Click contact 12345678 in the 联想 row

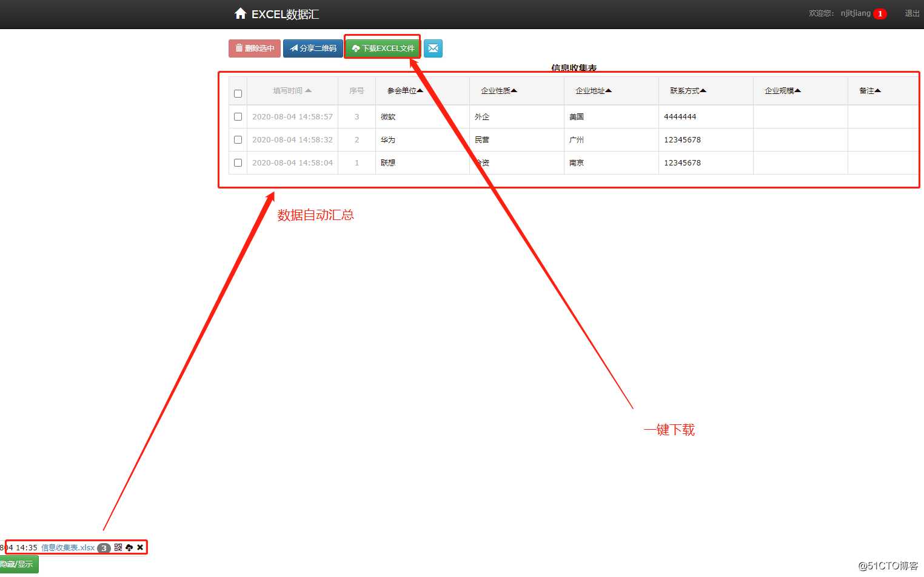coord(706,162)
